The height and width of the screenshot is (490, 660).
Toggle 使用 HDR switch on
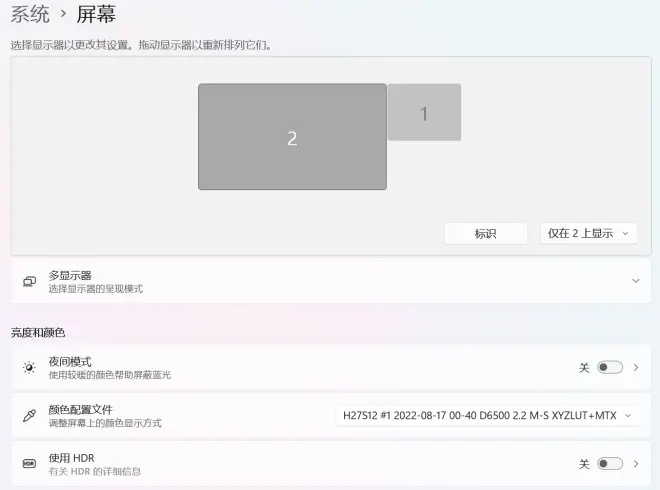[610, 464]
